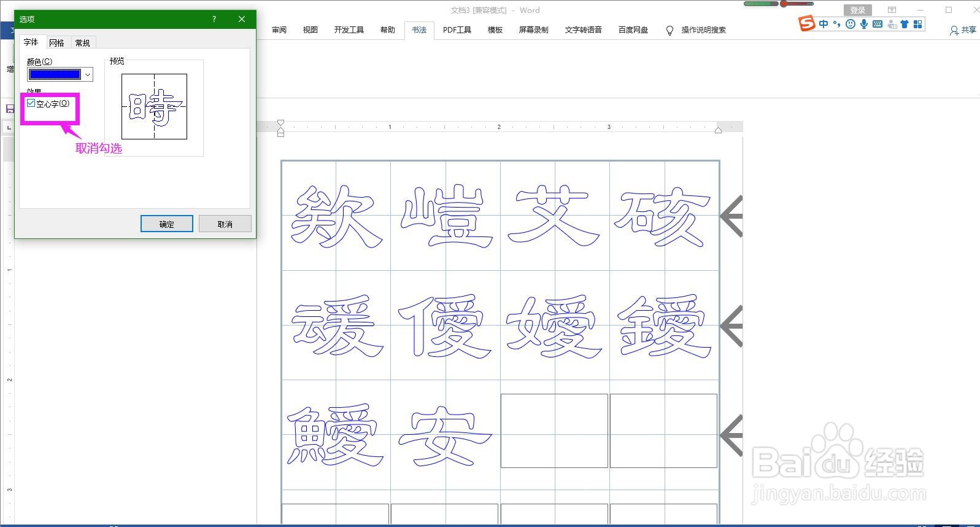Open the 开发工具 ribbon tab
Viewport: 980px width, 527px height.
pos(349,29)
